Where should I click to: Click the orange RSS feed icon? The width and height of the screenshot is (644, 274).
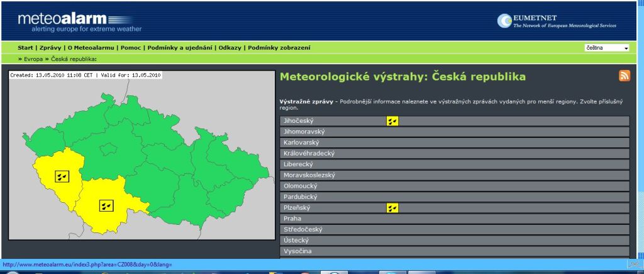pyautogui.click(x=625, y=76)
